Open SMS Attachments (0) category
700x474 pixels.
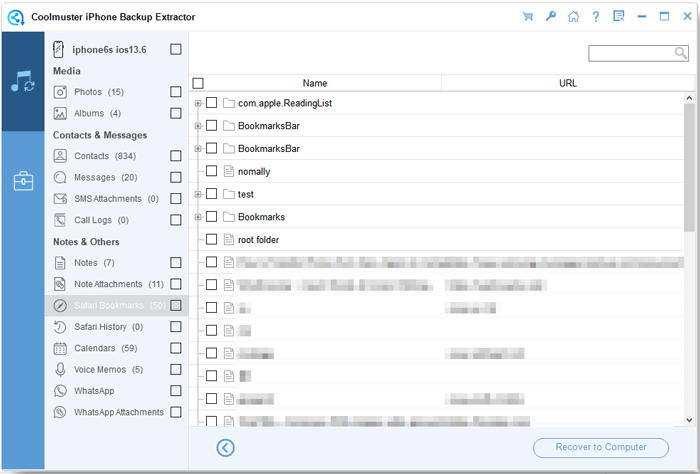tap(117, 199)
